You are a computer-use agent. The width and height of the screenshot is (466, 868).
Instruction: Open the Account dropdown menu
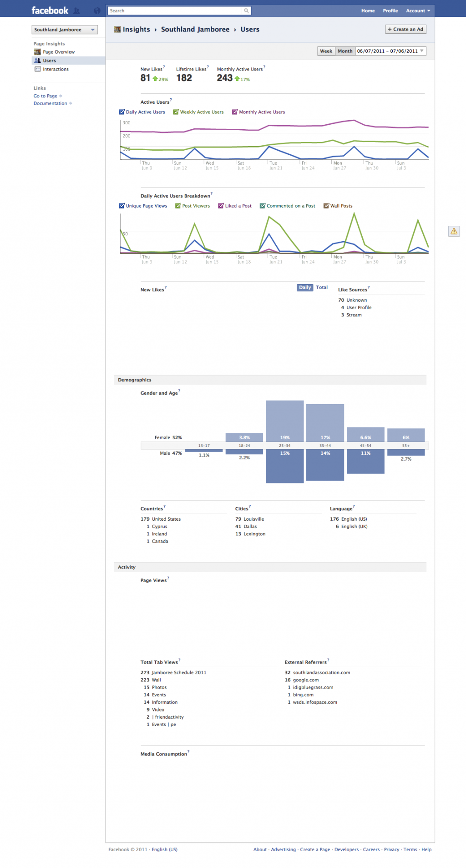tap(418, 10)
